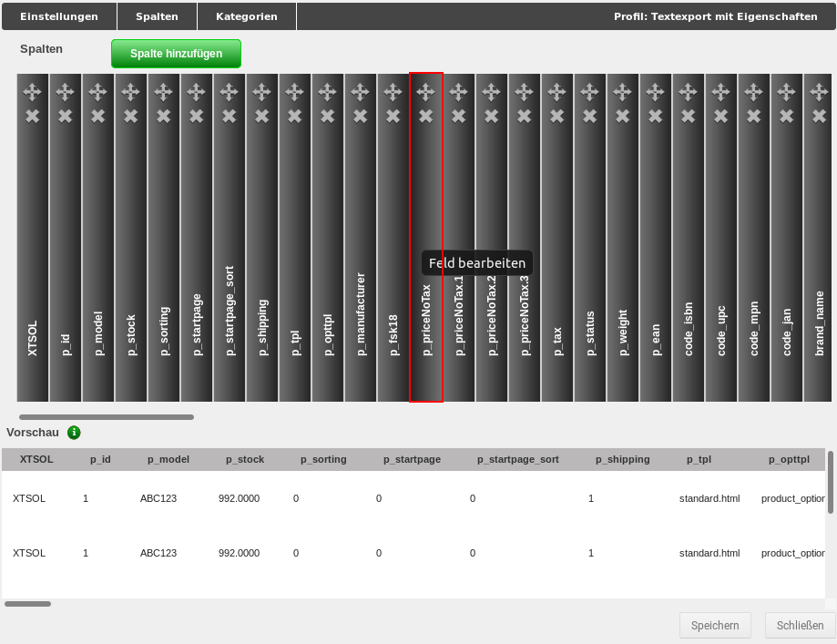Screen dimensions: 837x644
Task: Click the move icon on the XTSOL column
Action: pyautogui.click(x=31, y=91)
